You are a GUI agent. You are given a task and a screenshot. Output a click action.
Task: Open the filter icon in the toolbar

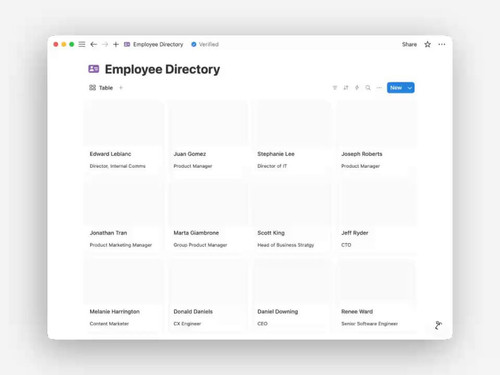tap(335, 88)
